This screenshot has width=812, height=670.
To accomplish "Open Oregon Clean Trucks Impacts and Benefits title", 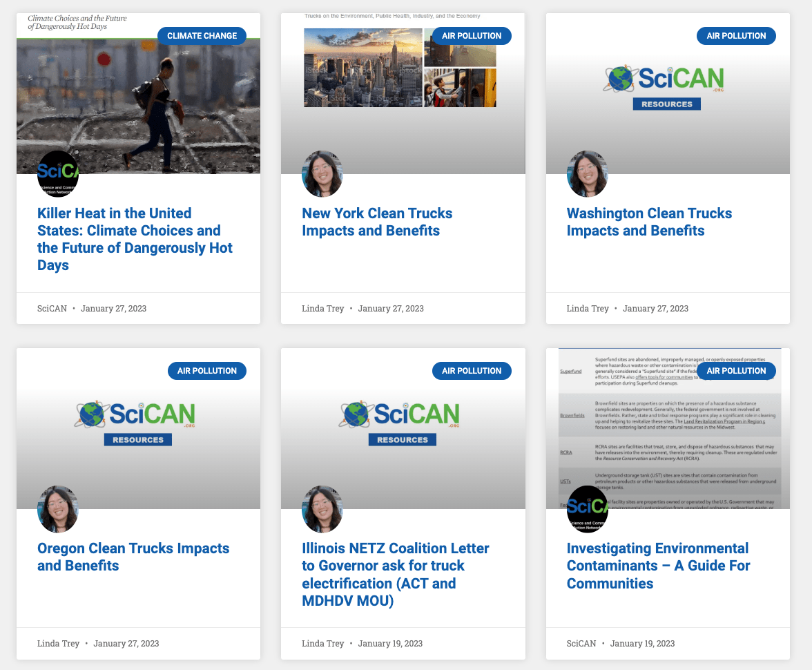I will (x=133, y=557).
